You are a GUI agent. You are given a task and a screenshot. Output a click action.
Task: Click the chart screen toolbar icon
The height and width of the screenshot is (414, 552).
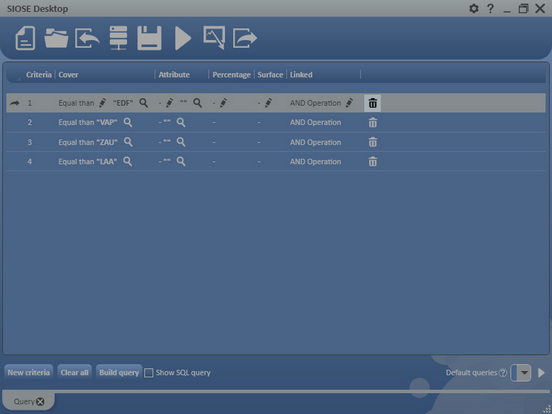214,38
